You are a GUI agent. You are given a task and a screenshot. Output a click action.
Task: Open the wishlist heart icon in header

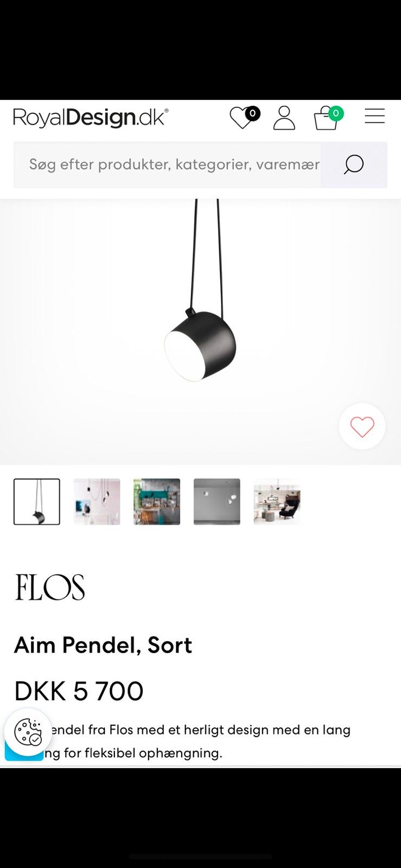(x=241, y=117)
